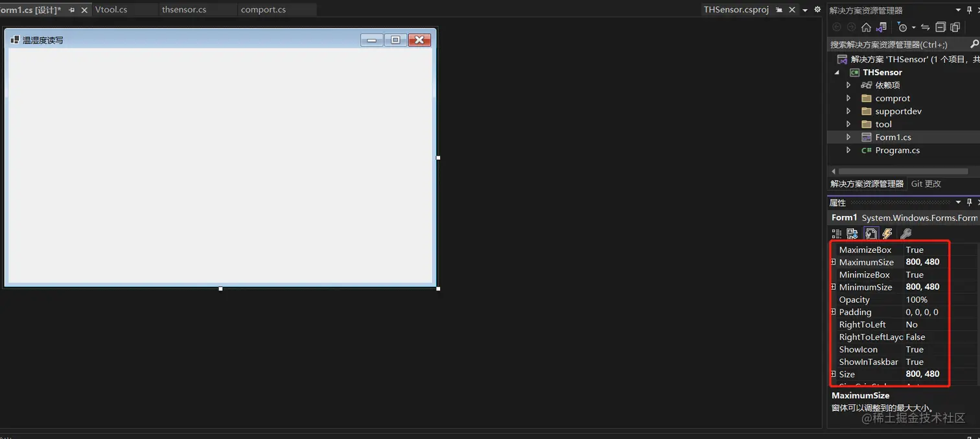Expand the supportdev folder

tap(848, 111)
